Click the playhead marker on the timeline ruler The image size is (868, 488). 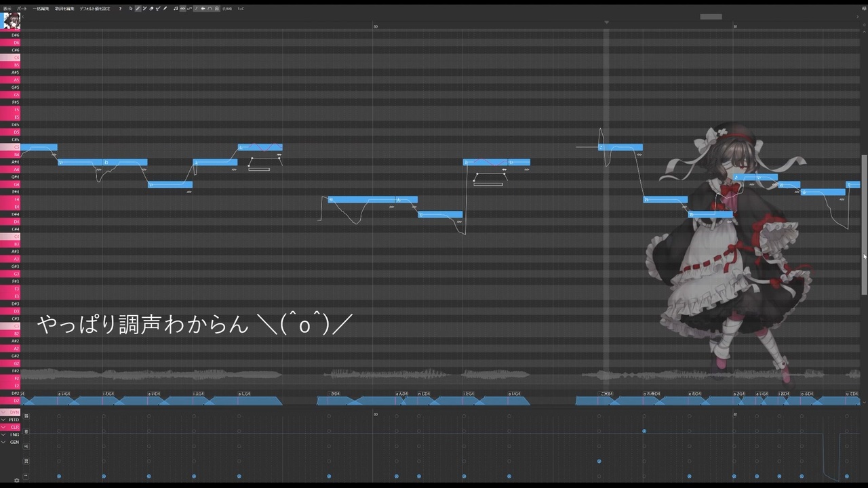point(606,22)
